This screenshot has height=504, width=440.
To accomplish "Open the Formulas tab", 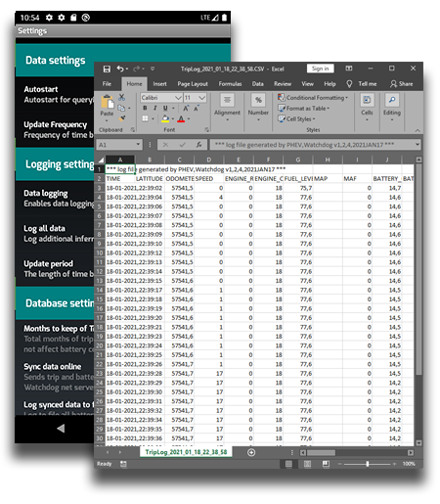I will (230, 84).
